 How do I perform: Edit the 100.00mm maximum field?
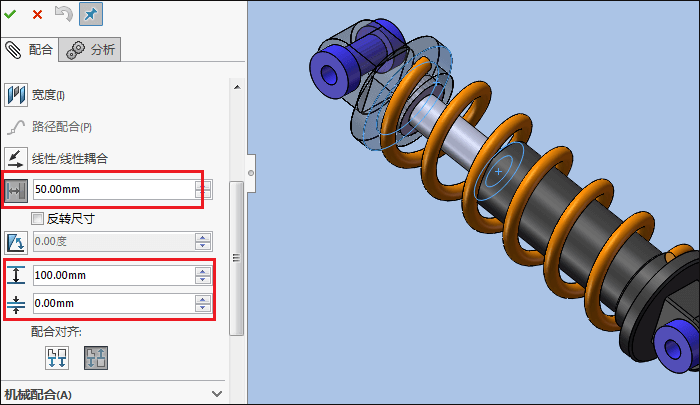[x=114, y=275]
